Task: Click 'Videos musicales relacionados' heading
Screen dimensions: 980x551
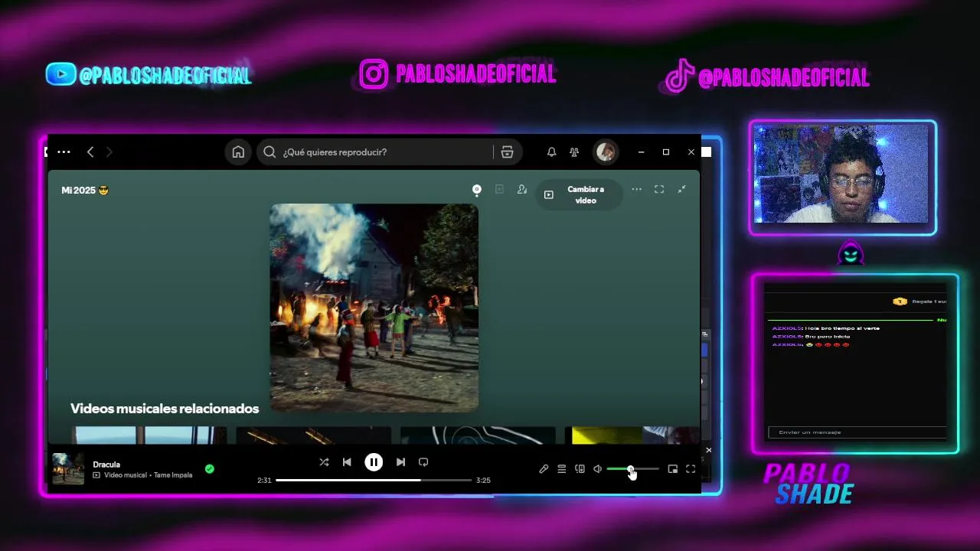Action: 165,409
